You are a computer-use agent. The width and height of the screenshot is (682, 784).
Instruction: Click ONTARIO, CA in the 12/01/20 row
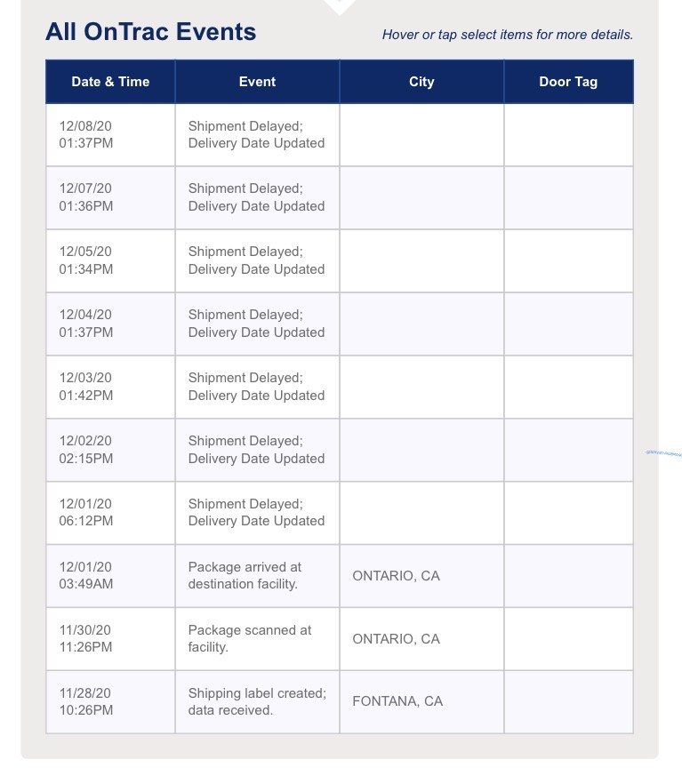[x=396, y=577]
